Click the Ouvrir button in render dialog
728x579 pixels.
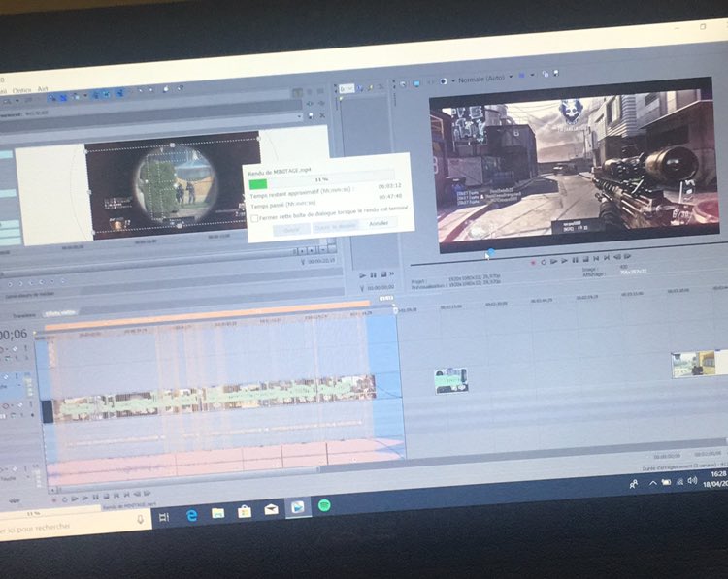(291, 230)
